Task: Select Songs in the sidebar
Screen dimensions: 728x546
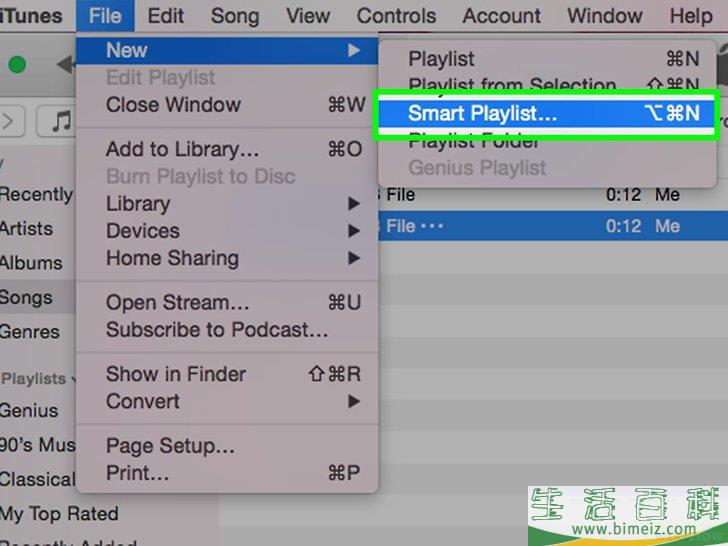Action: 37,297
